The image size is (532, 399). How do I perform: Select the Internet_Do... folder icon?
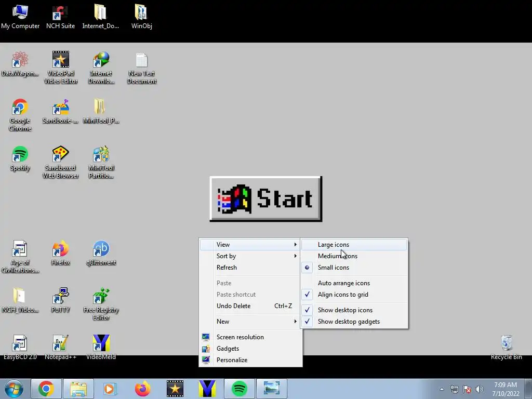pos(100,17)
